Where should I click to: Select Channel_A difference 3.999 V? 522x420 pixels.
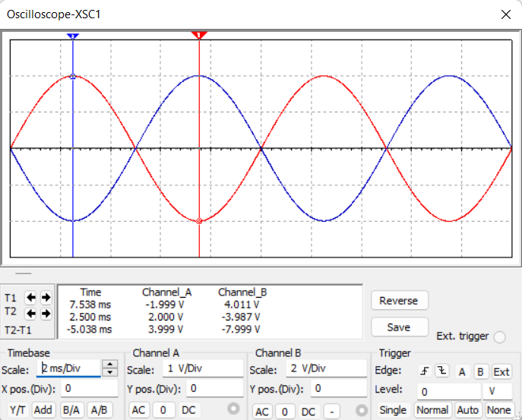coord(166,330)
